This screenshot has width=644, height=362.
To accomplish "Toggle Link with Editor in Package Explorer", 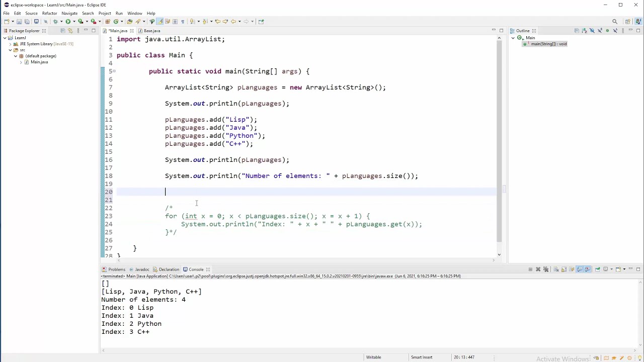I will pyautogui.click(x=70, y=31).
